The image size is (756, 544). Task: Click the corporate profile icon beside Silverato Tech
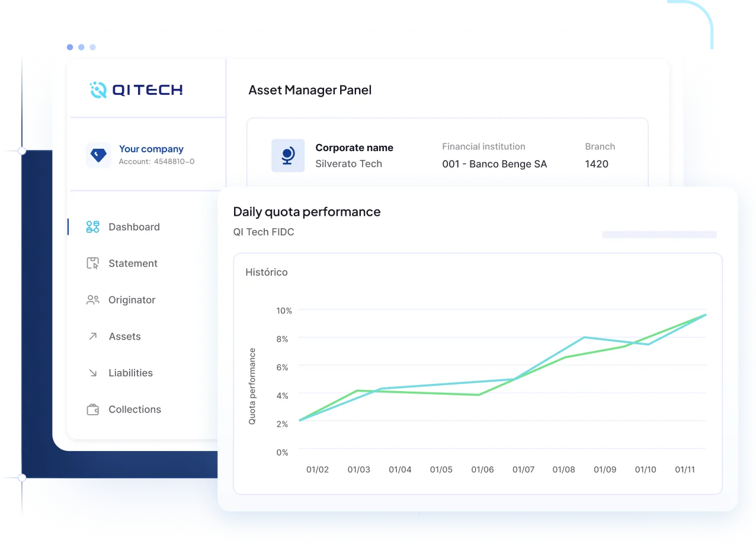[x=288, y=155]
